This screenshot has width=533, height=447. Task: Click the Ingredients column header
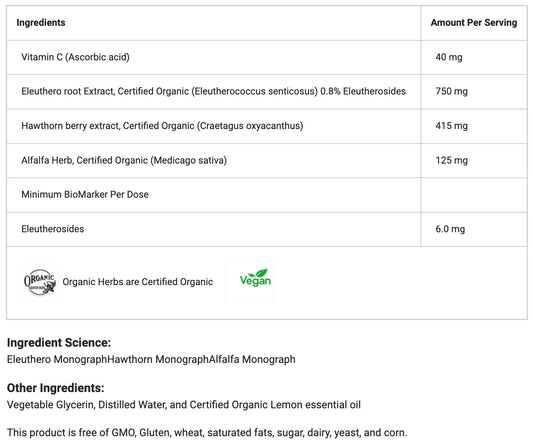coord(41,22)
